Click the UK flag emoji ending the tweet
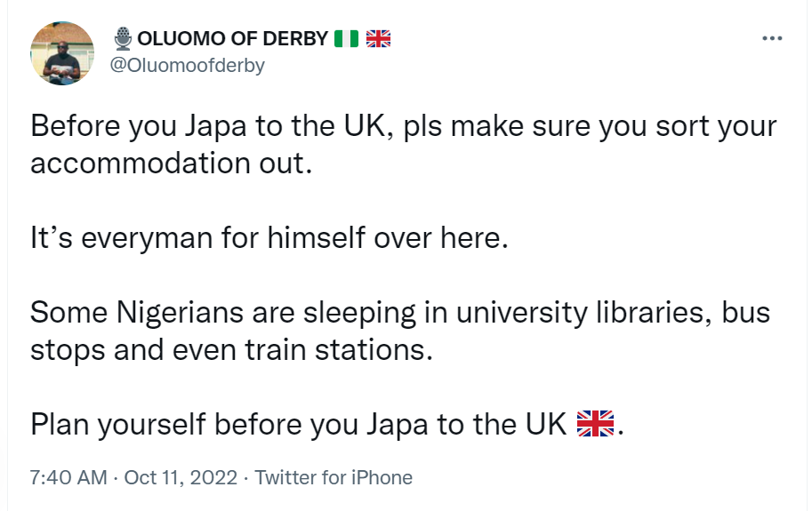Screen dimensions: 812x511 [596, 424]
